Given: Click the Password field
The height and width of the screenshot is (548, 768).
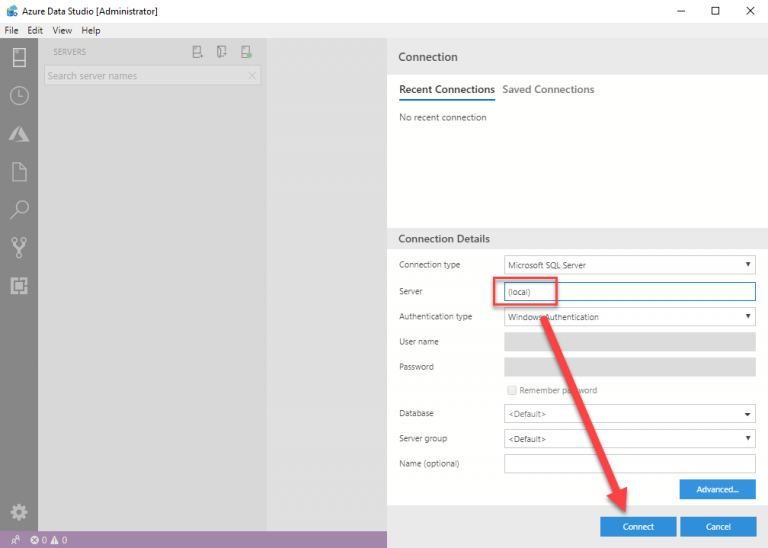Looking at the screenshot, I should click(629, 367).
